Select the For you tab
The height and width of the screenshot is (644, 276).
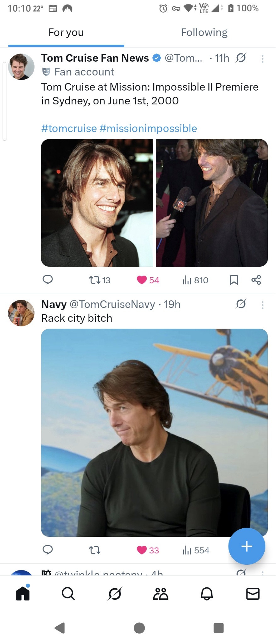coord(66,32)
